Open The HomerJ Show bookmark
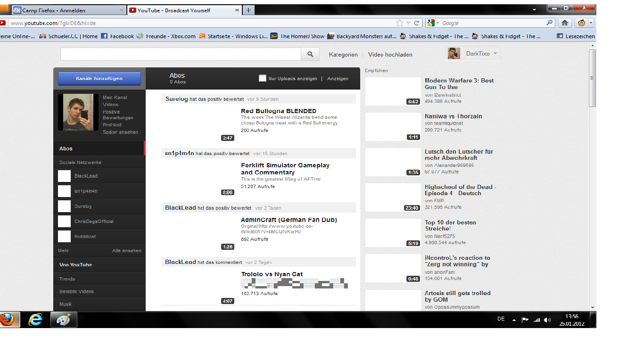The width and height of the screenshot is (644, 362). coord(297,36)
